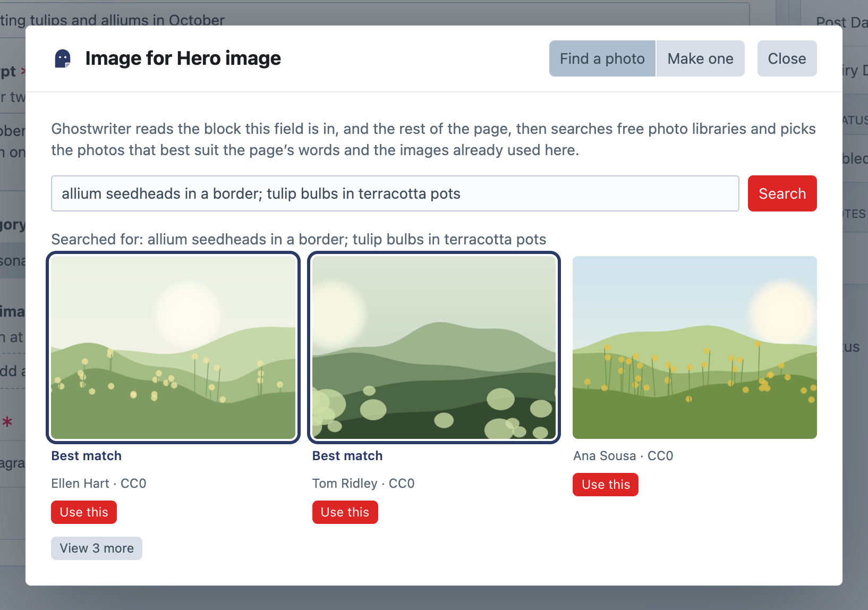Use this photo by Tom Ridley

345,512
